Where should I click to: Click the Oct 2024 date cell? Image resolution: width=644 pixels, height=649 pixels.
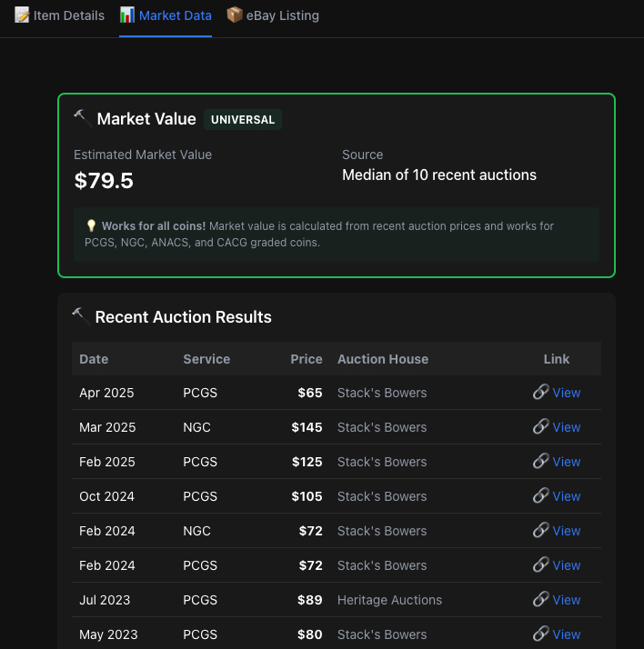coord(106,496)
